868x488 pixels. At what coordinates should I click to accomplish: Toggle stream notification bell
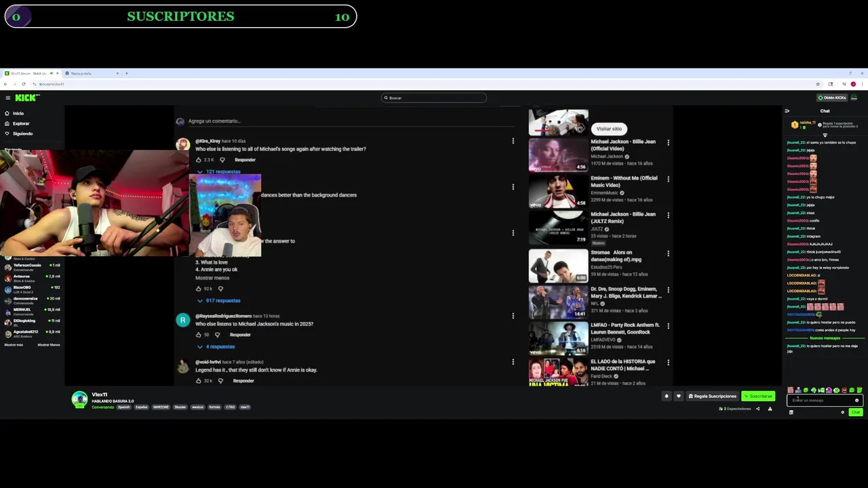666,396
